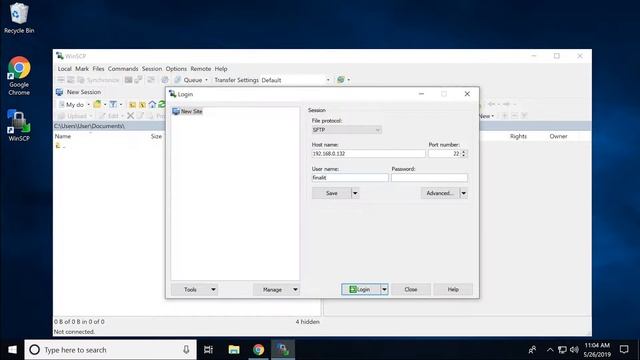Click the Port number field

[444, 153]
